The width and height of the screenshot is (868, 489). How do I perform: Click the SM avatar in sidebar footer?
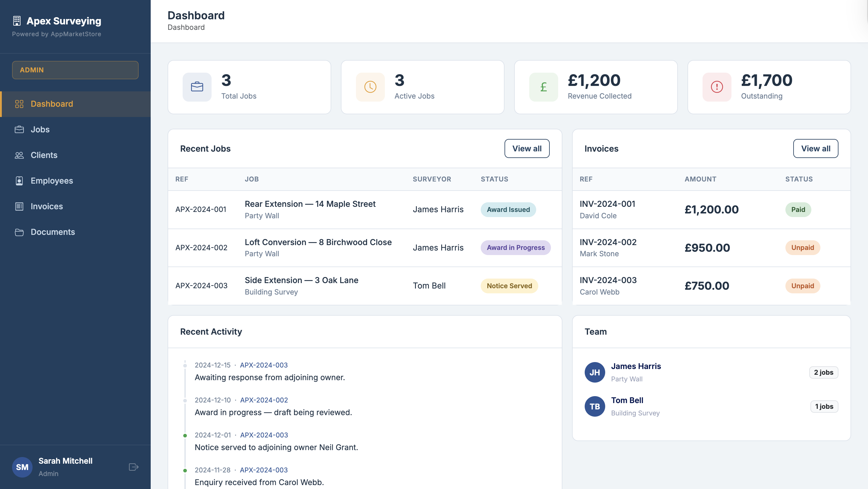pyautogui.click(x=22, y=467)
